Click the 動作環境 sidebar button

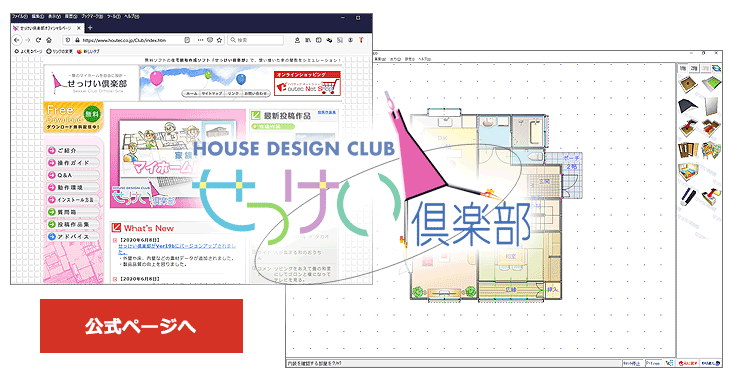[74, 187]
